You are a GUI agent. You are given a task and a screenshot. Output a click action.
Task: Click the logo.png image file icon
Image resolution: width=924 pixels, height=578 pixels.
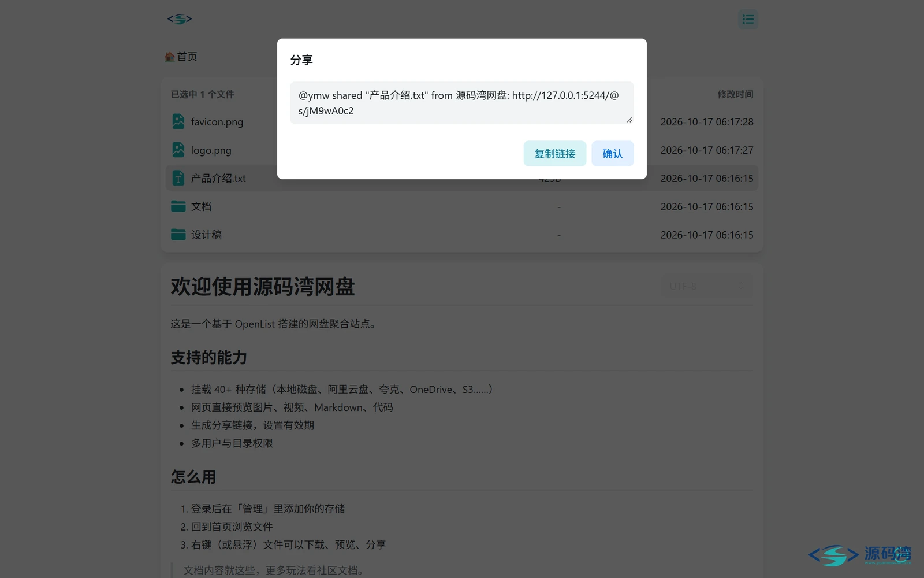coord(178,150)
